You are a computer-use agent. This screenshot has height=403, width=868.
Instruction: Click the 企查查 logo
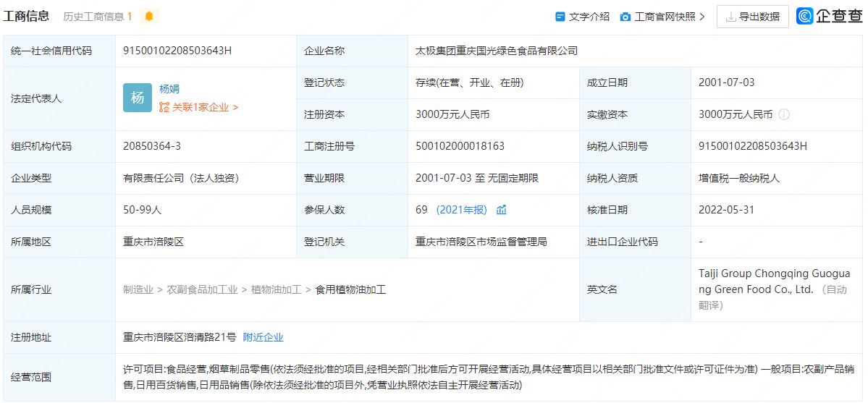pos(829,16)
